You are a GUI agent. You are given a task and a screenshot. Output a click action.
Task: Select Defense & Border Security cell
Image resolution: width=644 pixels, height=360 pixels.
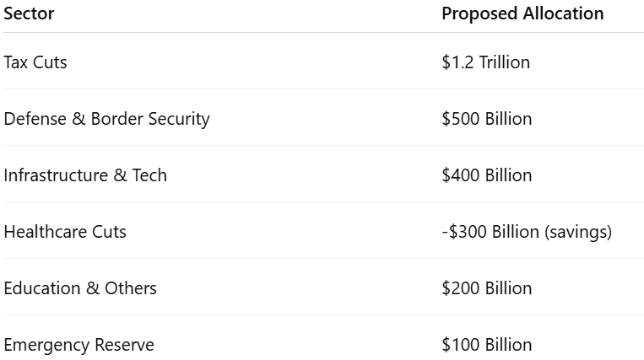point(107,119)
